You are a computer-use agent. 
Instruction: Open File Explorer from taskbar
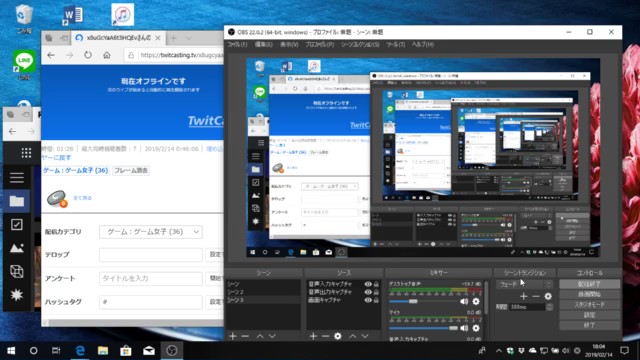(x=103, y=351)
